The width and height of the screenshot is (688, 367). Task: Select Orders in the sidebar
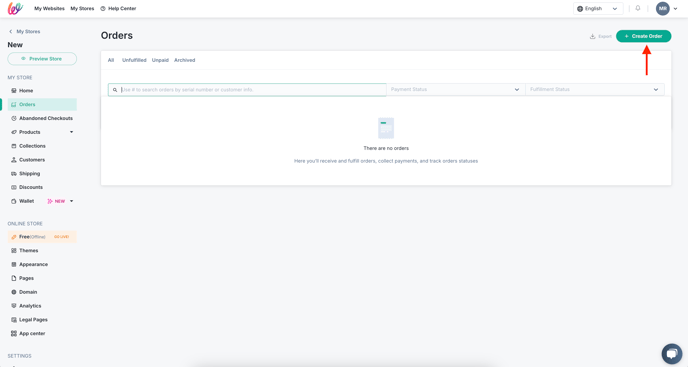(42, 104)
